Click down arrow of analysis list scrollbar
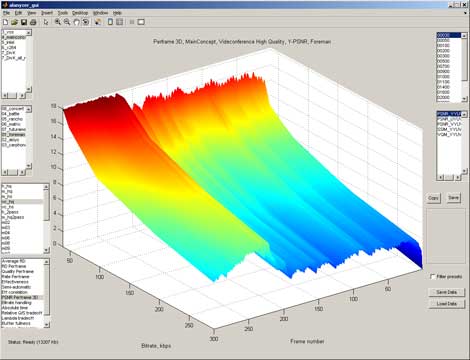This screenshot has width=470, height=360. (47, 324)
